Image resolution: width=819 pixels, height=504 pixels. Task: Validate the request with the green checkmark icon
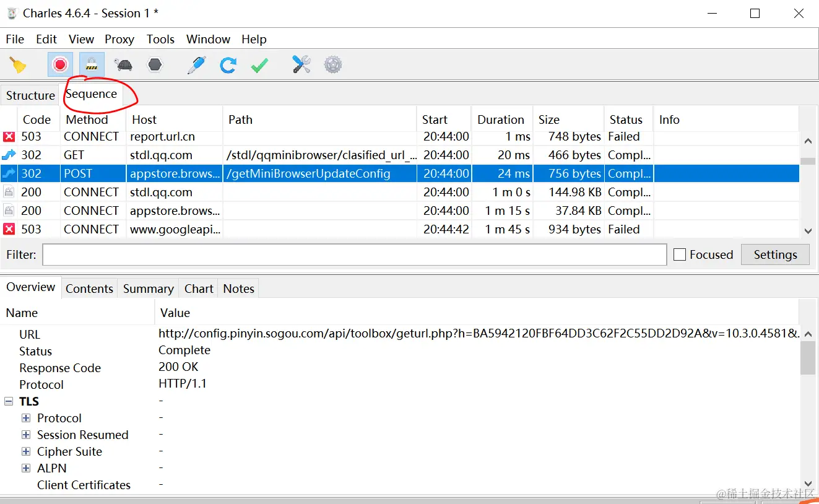(x=259, y=64)
